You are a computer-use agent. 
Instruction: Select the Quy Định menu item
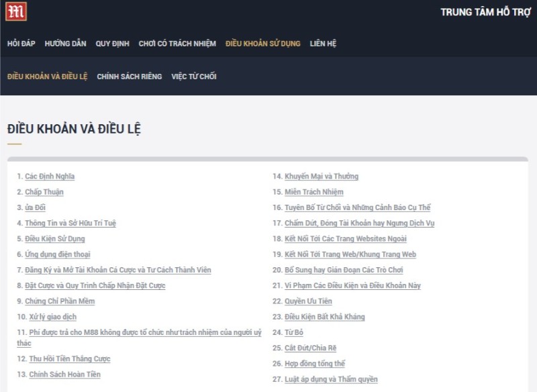click(x=112, y=44)
